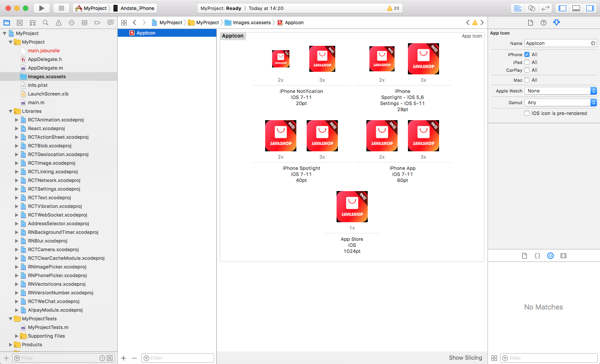Collapse the MyProject root disclosure triangle
Viewport: 600px width, 364px height.
(x=5, y=33)
